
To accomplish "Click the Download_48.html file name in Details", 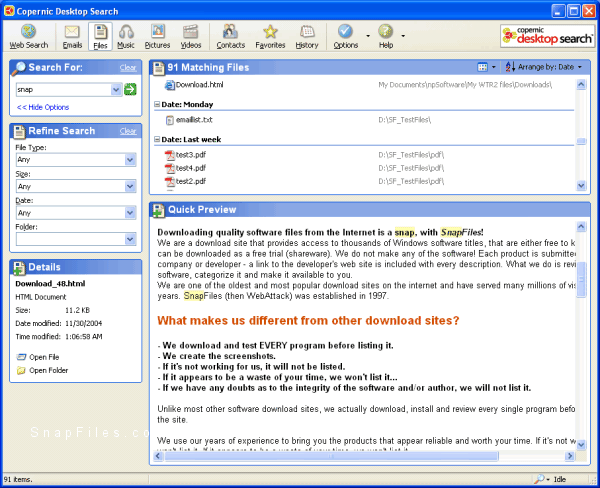I will (50, 284).
